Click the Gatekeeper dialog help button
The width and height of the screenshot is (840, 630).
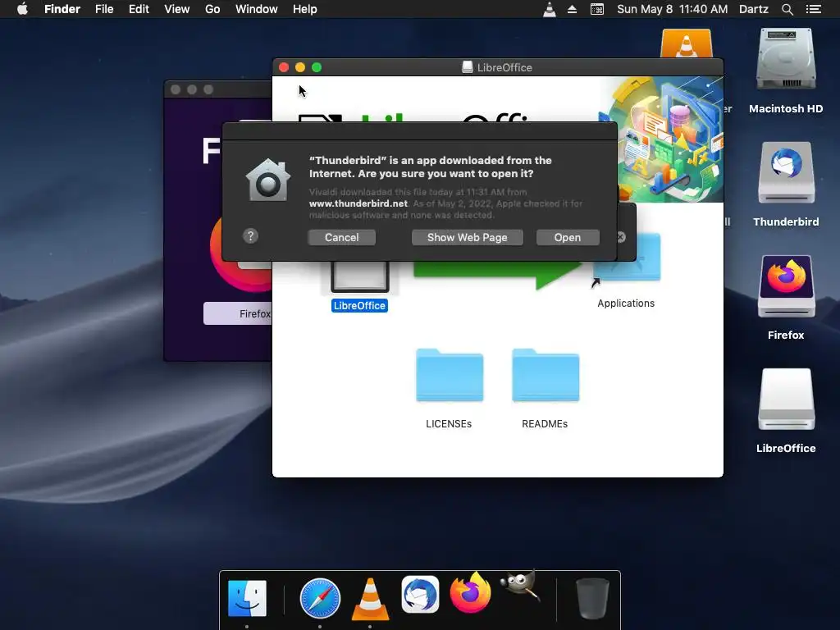(x=250, y=236)
